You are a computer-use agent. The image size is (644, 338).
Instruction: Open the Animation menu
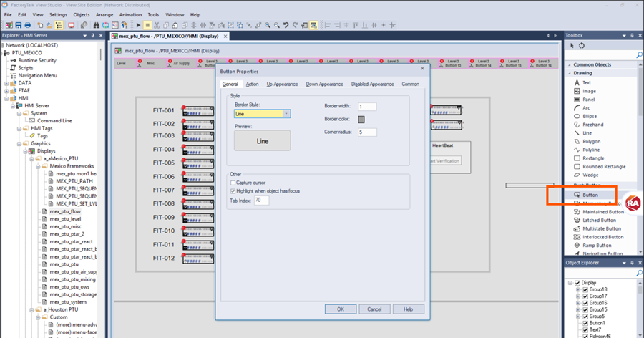click(x=131, y=15)
